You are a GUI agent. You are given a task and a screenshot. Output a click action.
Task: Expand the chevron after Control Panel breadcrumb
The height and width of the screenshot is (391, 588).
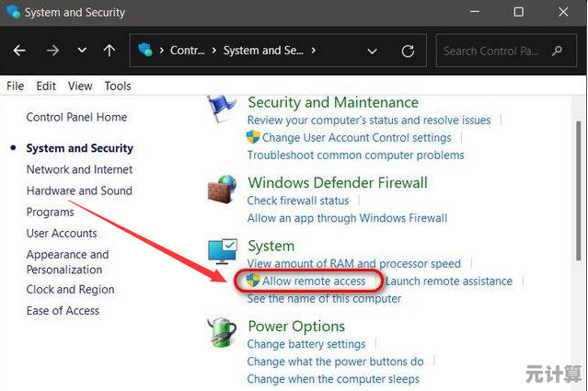click(213, 51)
